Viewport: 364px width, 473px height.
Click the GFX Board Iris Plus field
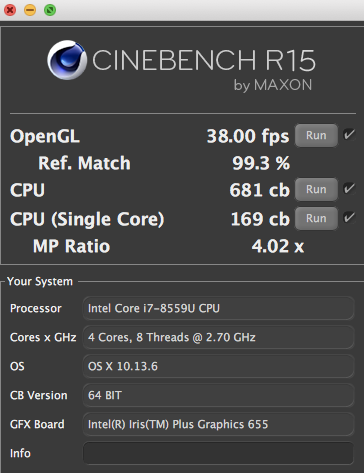218,424
